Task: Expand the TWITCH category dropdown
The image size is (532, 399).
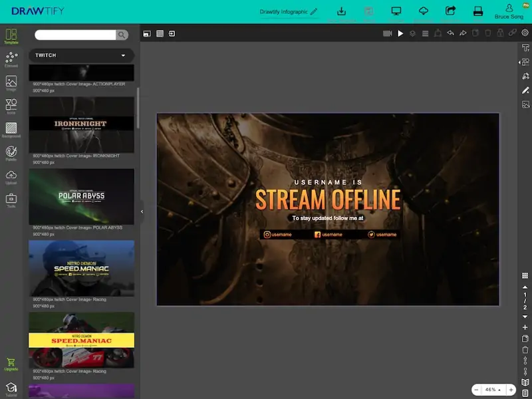Action: click(x=81, y=55)
